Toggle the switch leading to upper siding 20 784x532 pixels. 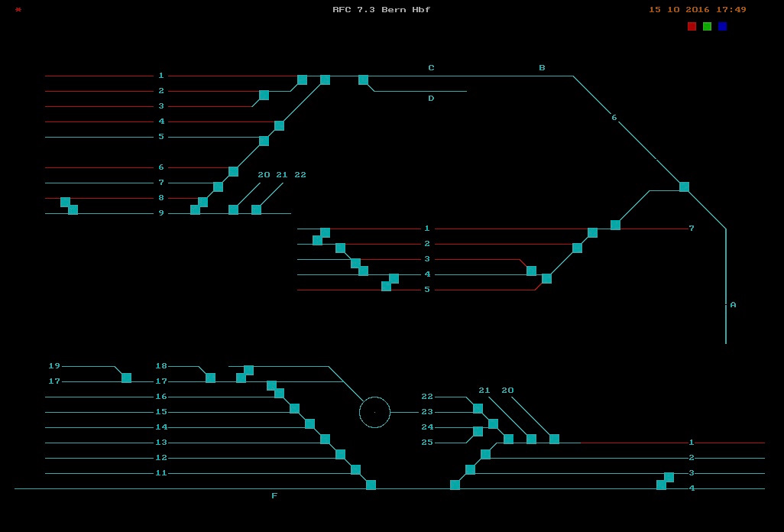coord(233,209)
